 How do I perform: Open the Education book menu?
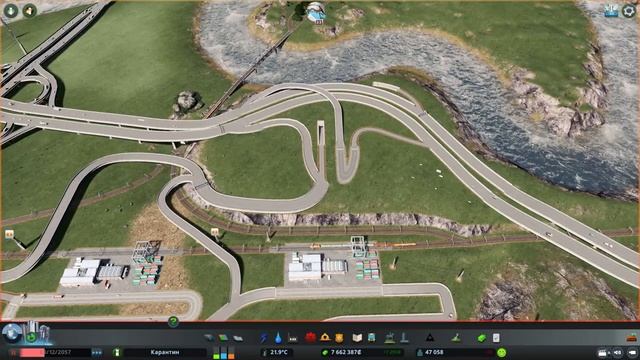pyautogui.click(x=357, y=338)
